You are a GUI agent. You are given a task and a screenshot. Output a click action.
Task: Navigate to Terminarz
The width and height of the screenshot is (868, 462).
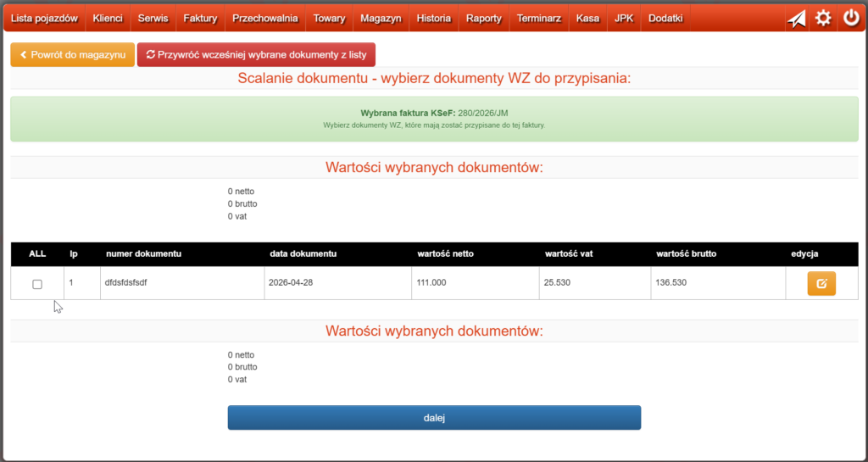click(x=539, y=19)
